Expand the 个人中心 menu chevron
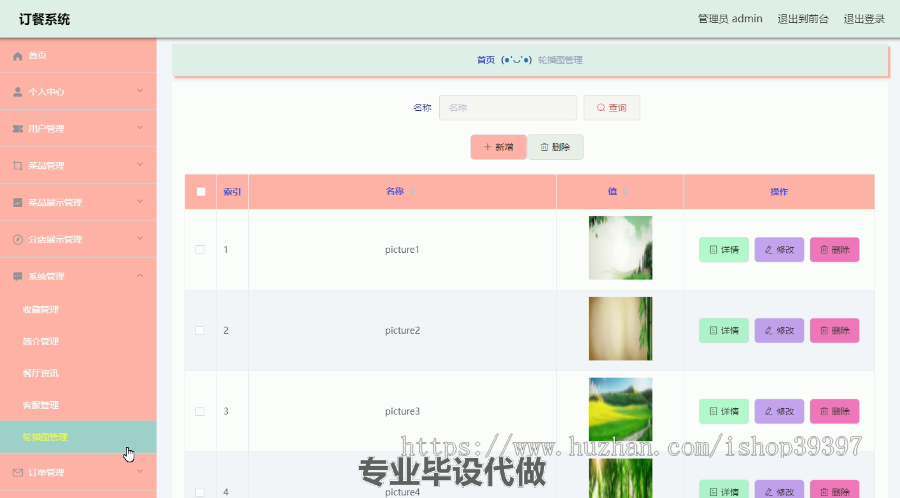Viewport: 900px width, 498px height. coord(140,91)
